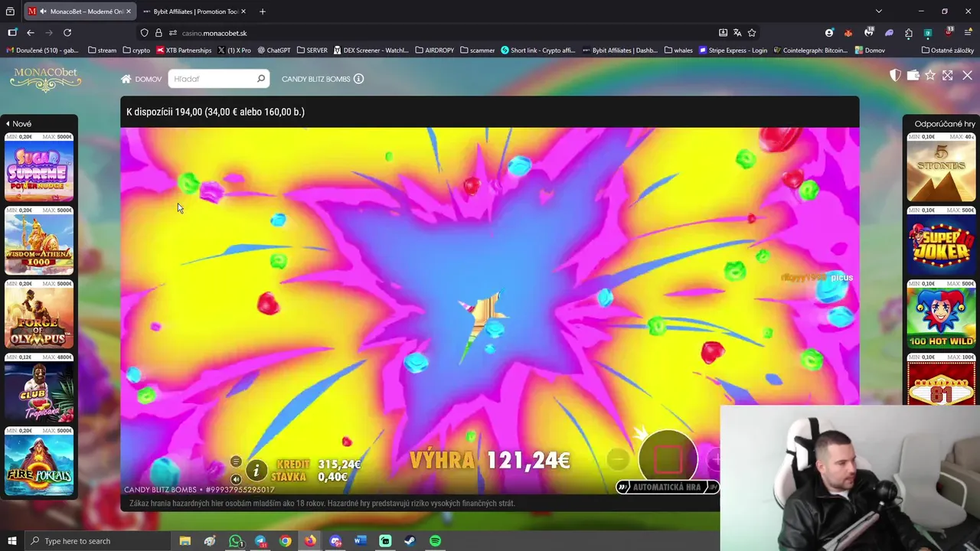Screen dimensions: 980x551
Task: Open Forge of Olympus game
Action: [x=39, y=315]
